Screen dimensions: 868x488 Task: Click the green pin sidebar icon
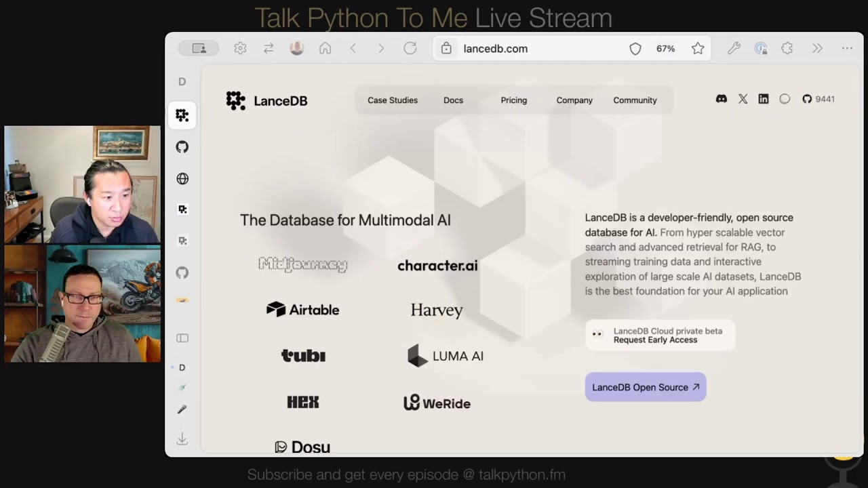[182, 388]
